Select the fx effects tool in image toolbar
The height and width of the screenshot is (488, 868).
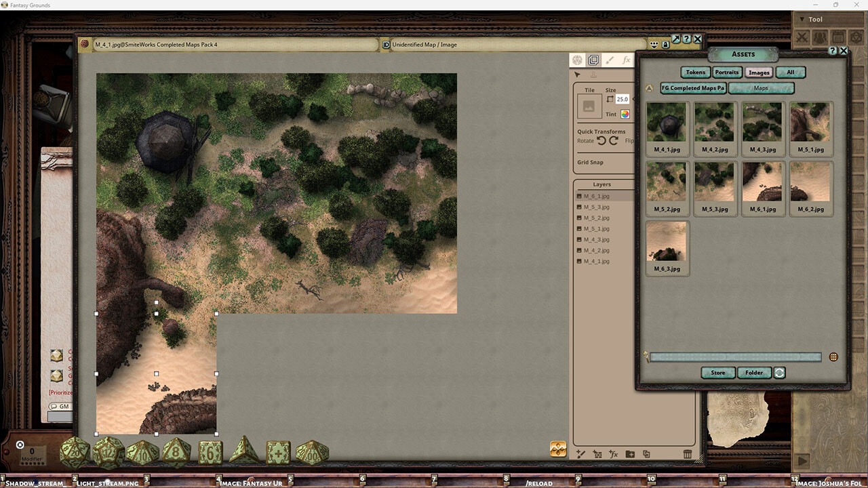[x=626, y=60]
